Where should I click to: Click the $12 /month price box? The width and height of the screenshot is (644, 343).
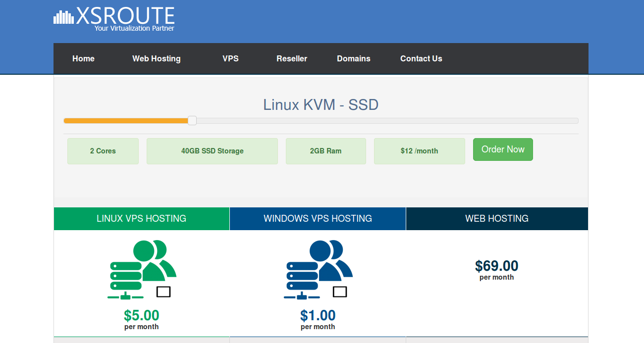(420, 151)
